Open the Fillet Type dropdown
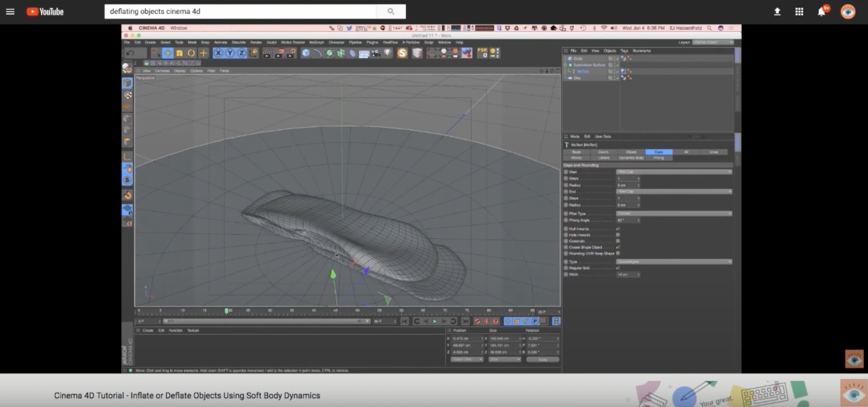 click(x=674, y=213)
